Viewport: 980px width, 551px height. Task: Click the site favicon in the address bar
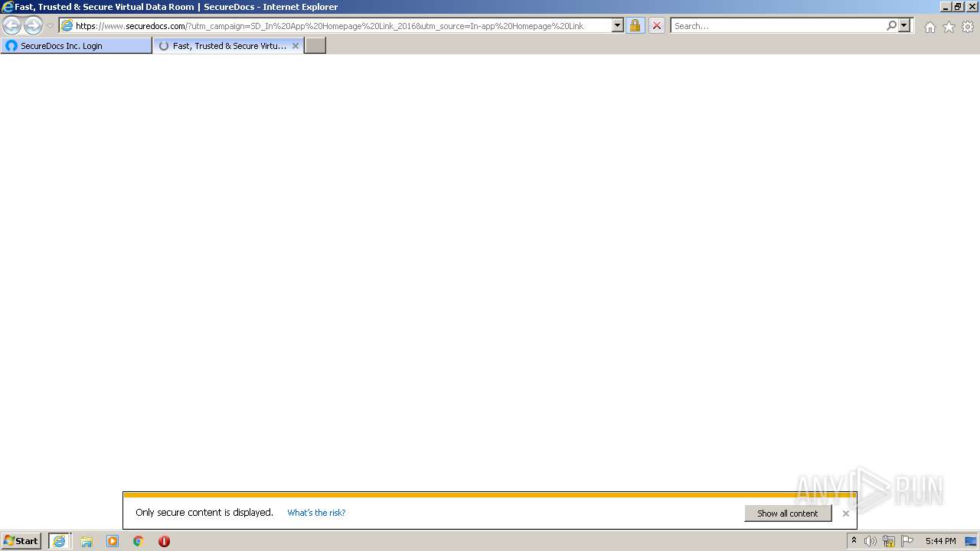click(67, 25)
